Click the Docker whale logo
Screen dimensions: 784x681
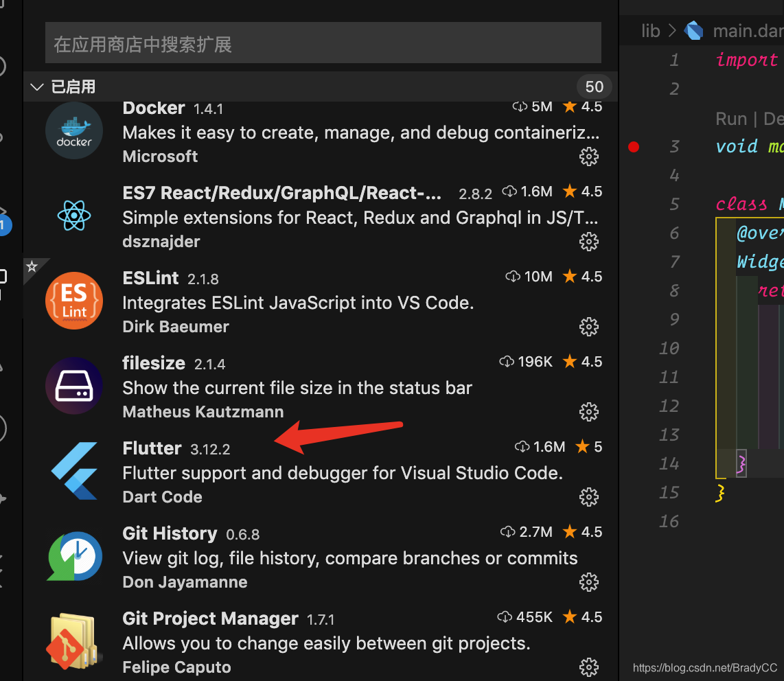click(x=74, y=130)
